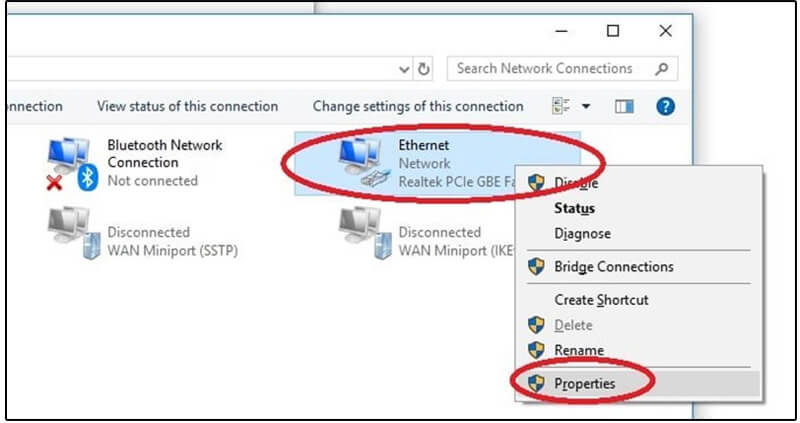Click Change settings of this connection
800x423 pixels.
418,106
